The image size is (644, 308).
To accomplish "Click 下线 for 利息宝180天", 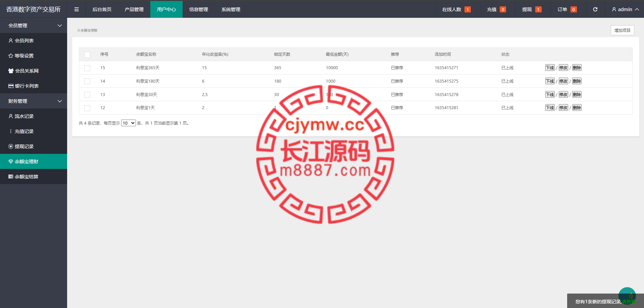I will tap(550, 81).
